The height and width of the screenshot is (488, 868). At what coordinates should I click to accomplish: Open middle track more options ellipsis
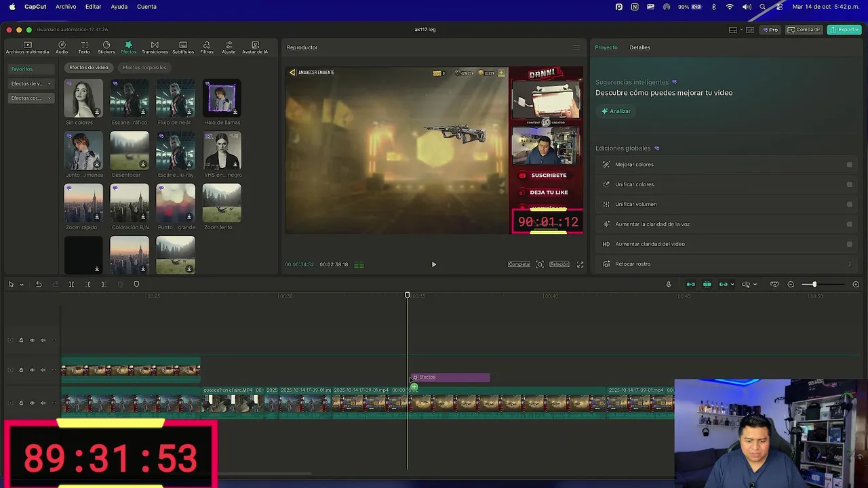click(x=54, y=370)
